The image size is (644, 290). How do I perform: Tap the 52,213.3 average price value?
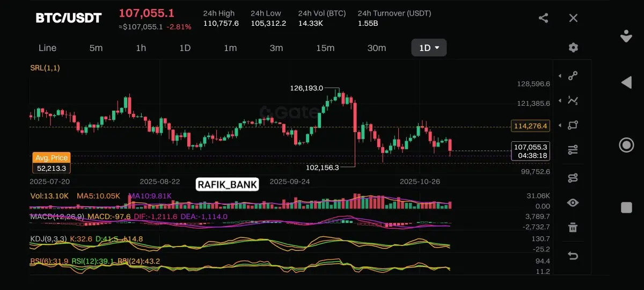[x=52, y=168]
